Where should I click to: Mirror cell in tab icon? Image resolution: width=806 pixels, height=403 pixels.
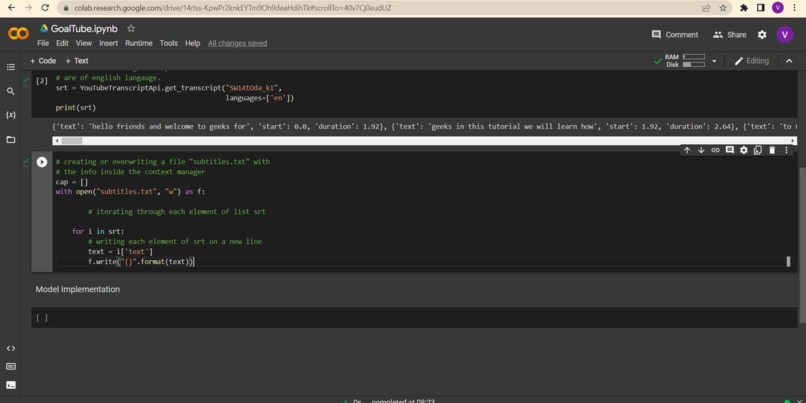pyautogui.click(x=758, y=150)
